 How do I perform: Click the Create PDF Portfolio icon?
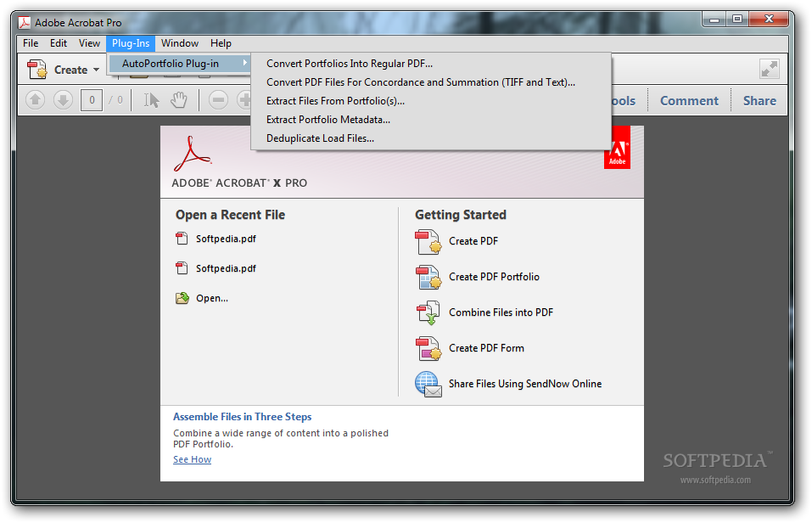pyautogui.click(x=428, y=278)
